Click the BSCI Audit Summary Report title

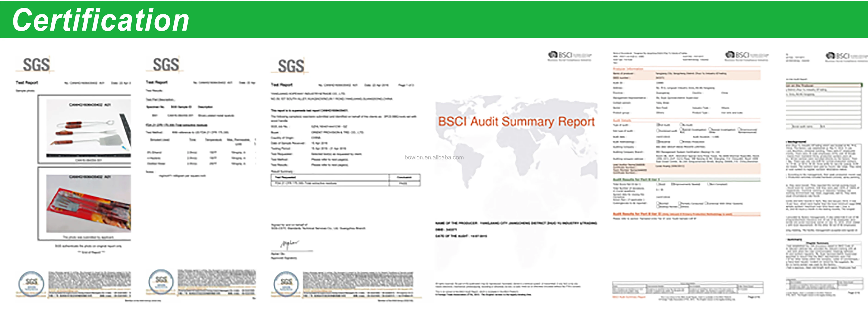click(516, 122)
